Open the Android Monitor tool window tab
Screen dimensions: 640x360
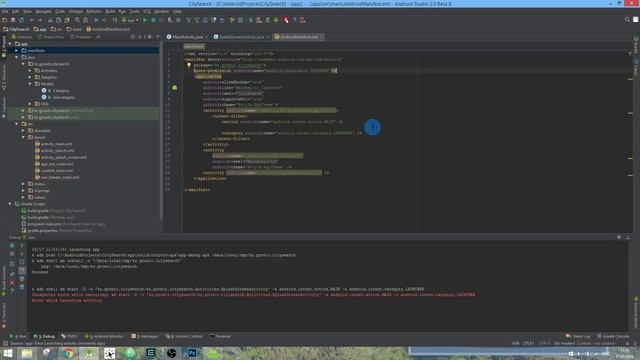(104, 336)
